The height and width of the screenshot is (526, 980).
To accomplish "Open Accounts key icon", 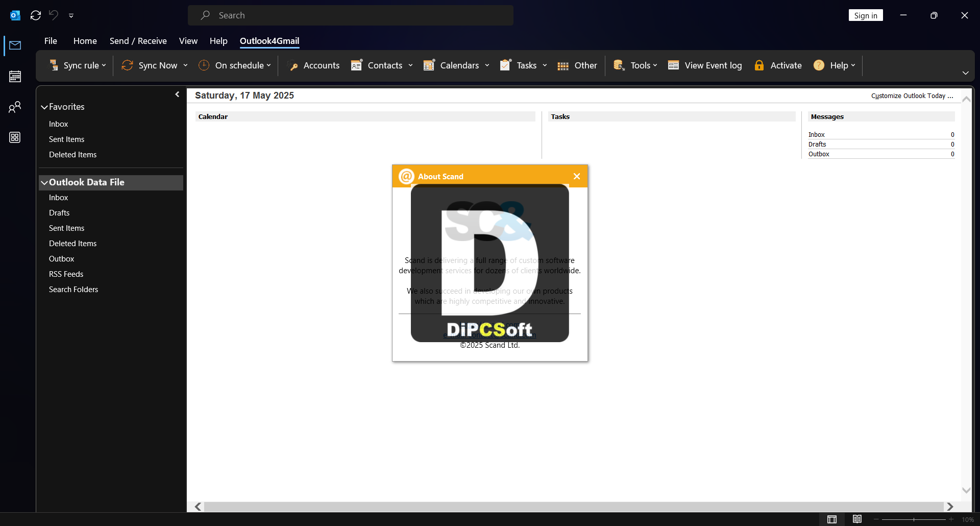I will point(293,65).
